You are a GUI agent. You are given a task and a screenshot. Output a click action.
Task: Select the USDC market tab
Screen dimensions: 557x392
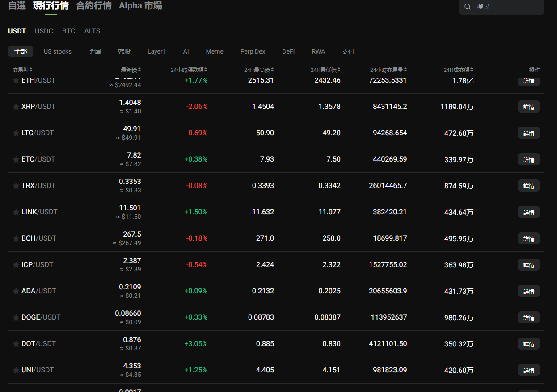coord(44,31)
